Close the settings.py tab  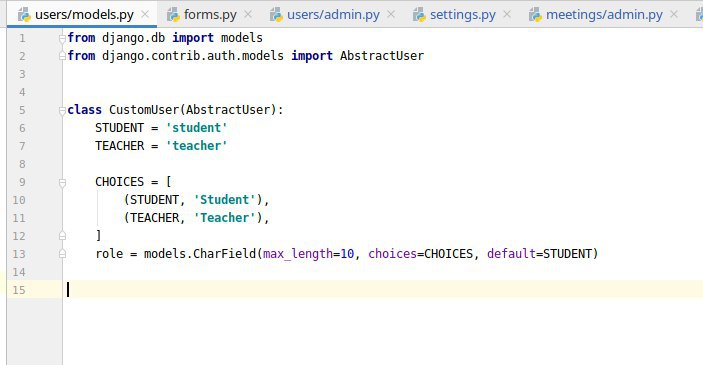(x=507, y=14)
